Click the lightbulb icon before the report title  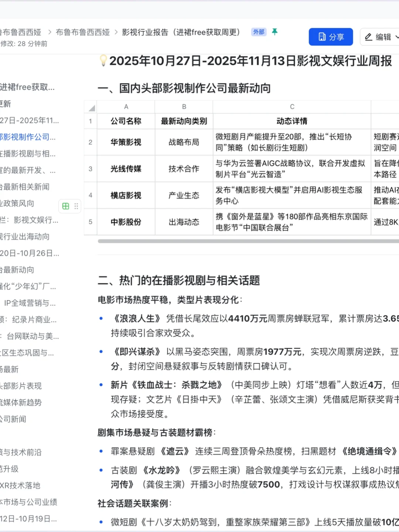103,61
